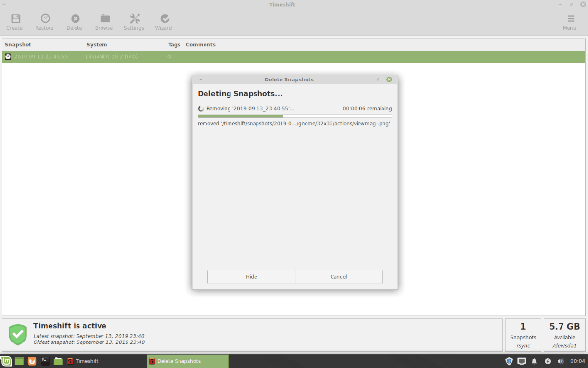Viewport: 588px width, 368px height.
Task: Maximize the Delete Snapshots dialog
Action: coord(378,79)
